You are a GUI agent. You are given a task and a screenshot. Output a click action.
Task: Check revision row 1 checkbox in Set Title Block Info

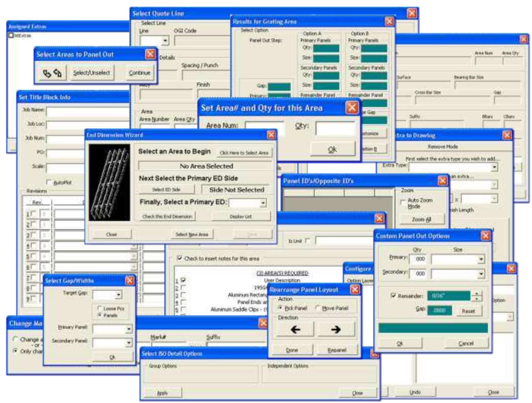[34, 214]
